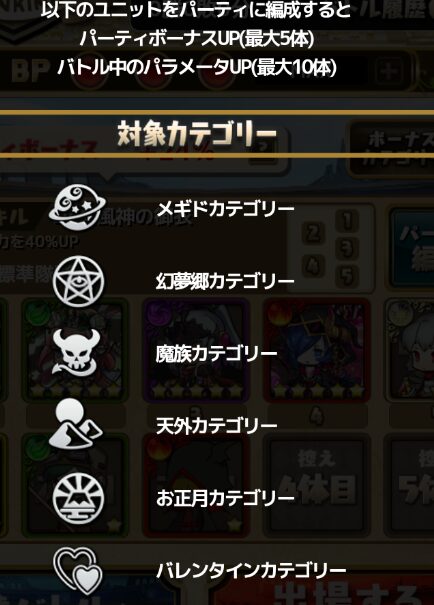
Task: Choose party slot number 3 selector
Action: [x=347, y=248]
